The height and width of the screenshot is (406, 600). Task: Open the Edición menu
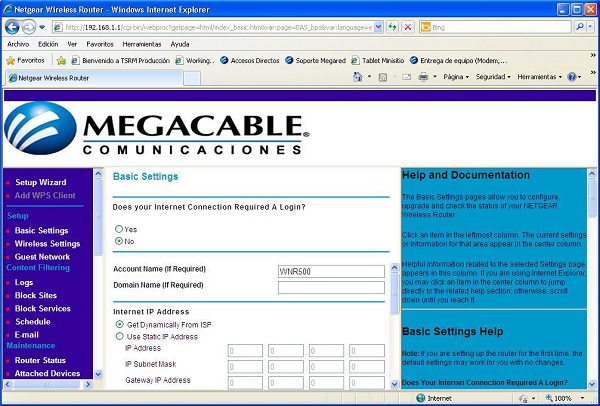click(48, 44)
